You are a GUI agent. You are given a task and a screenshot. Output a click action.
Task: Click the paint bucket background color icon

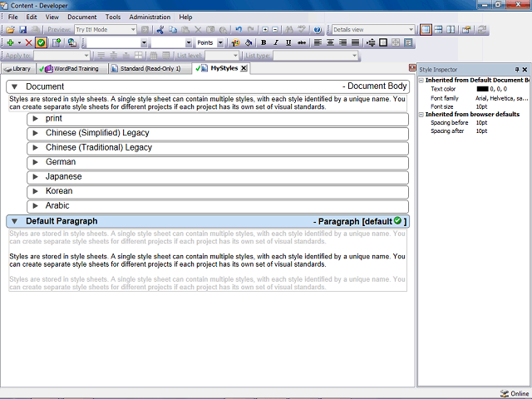(249, 42)
